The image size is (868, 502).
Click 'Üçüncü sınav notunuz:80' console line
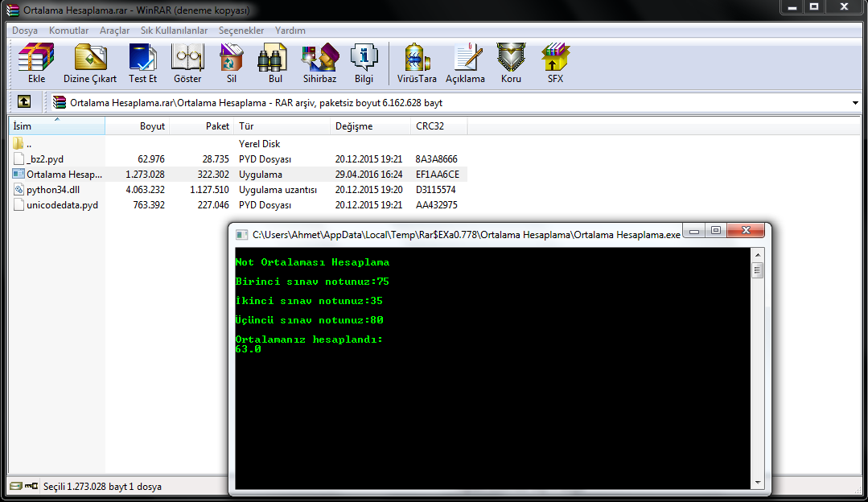click(309, 320)
